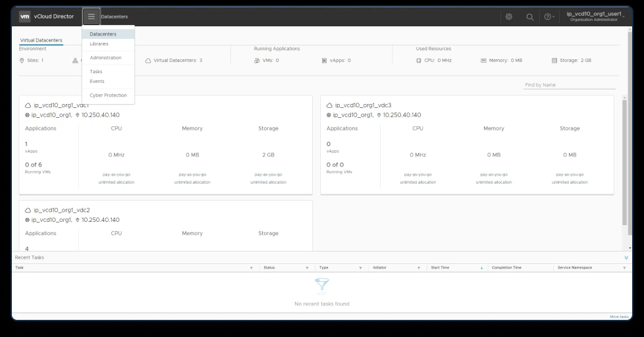
Task: Switch to the Virtual Datacenters tab
Action: click(41, 40)
